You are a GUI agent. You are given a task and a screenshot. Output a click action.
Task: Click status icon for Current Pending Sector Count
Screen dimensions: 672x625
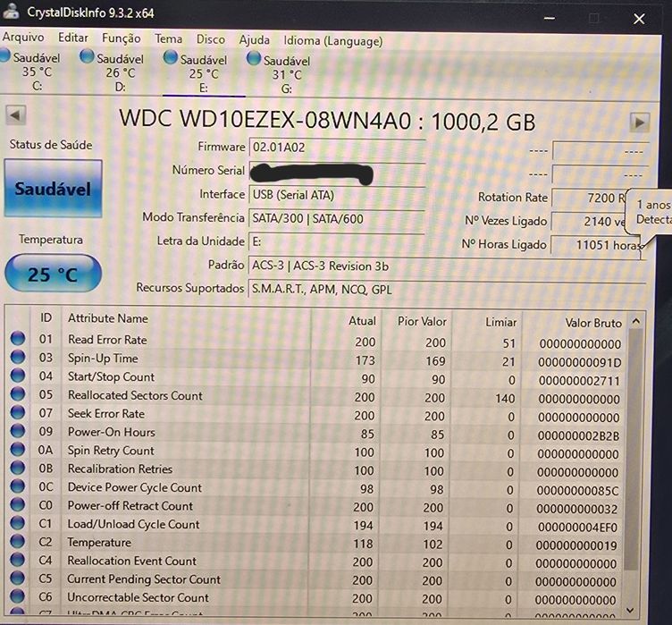coord(18,578)
